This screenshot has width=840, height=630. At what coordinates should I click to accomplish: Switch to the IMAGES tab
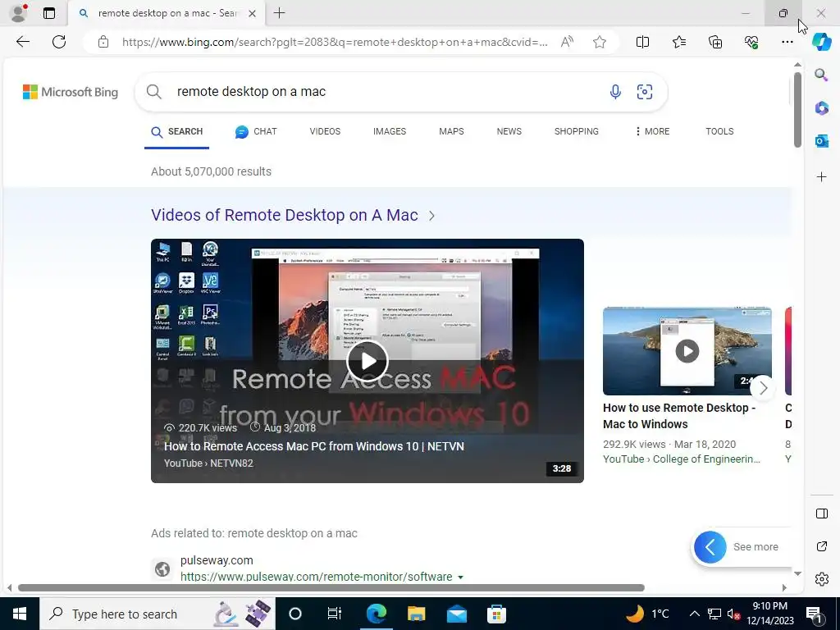[390, 131]
